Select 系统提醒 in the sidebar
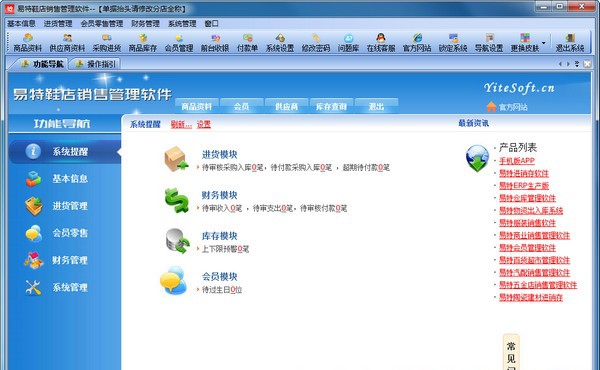Viewport: 600px width, 370px height. tap(64, 152)
